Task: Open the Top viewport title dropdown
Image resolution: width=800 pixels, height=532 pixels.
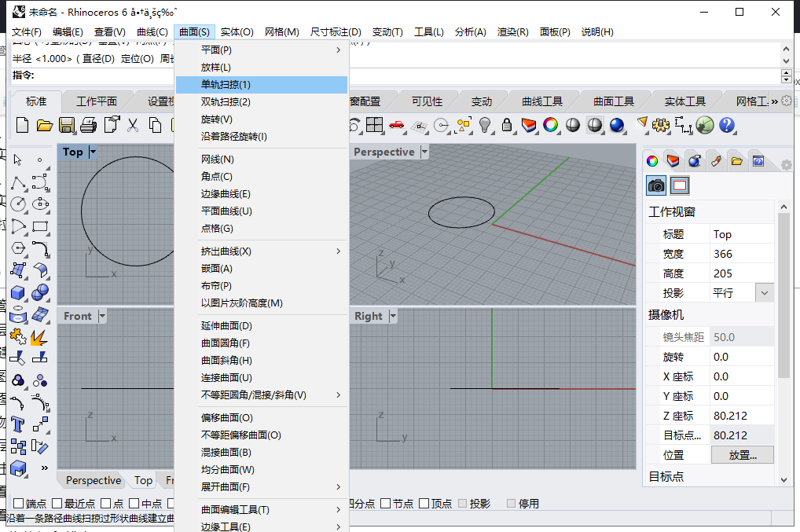Action: click(93, 152)
